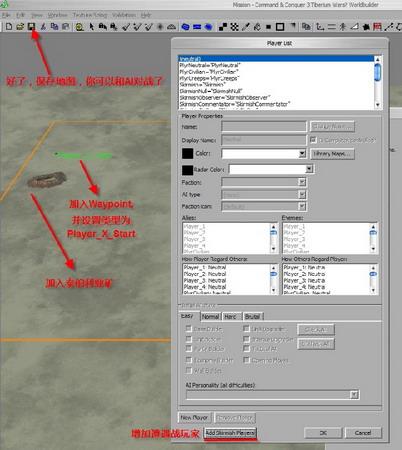Screen dimensions: 402x450
Task: Toggle the Is Computer controlled checkbox
Action: click(x=313, y=140)
